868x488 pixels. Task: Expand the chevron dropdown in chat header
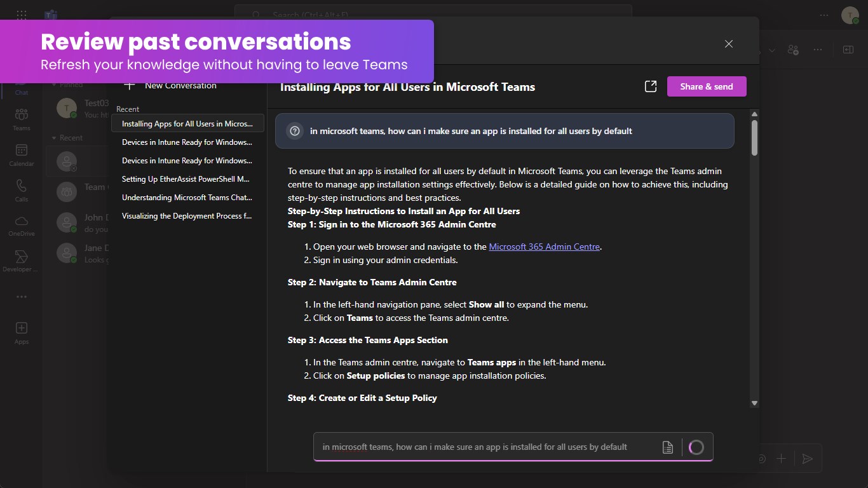[772, 50]
